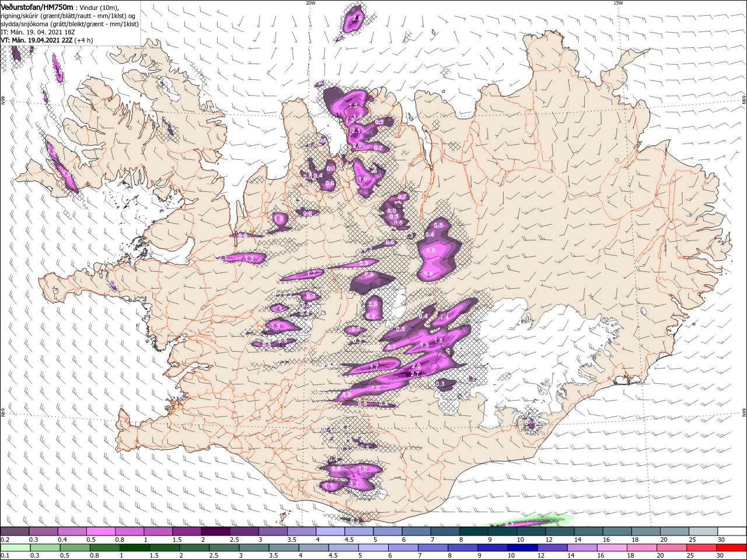Click the Veðurstofan/HM750m title text
The width and height of the screenshot is (747, 560).
pos(37,6)
